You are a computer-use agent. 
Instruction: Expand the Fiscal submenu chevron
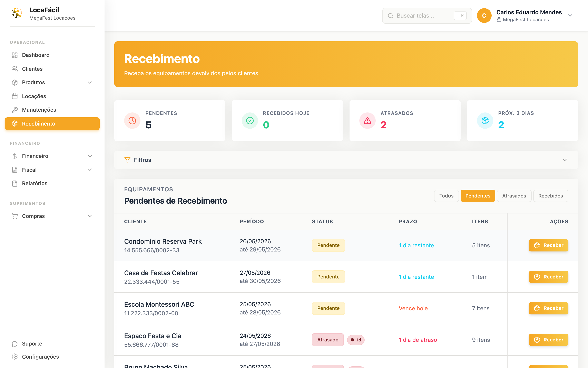click(x=90, y=170)
